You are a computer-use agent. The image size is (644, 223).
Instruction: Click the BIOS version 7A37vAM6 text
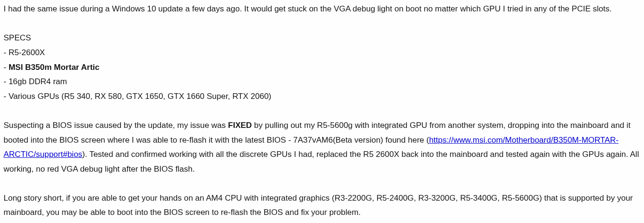tap(313, 140)
